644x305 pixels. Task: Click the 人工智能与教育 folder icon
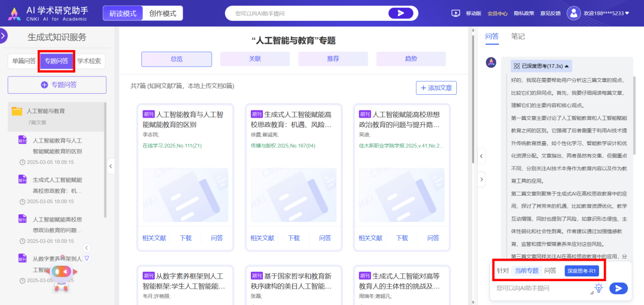tap(17, 111)
